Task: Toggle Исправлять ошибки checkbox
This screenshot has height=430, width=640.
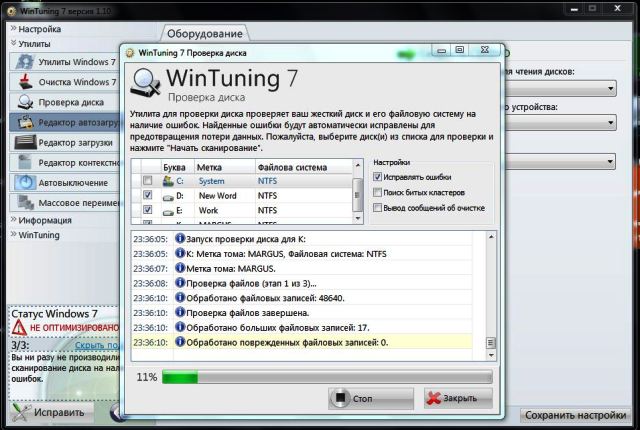Action: pos(378,177)
